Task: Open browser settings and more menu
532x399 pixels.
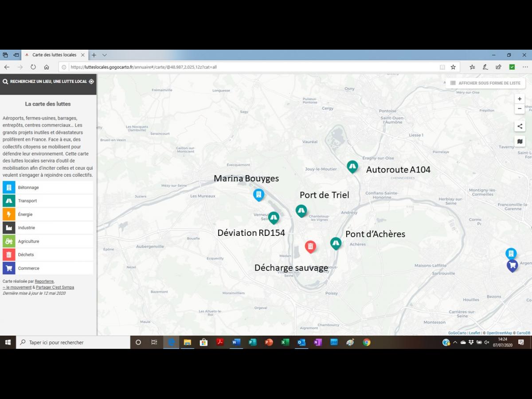Action: pyautogui.click(x=525, y=67)
